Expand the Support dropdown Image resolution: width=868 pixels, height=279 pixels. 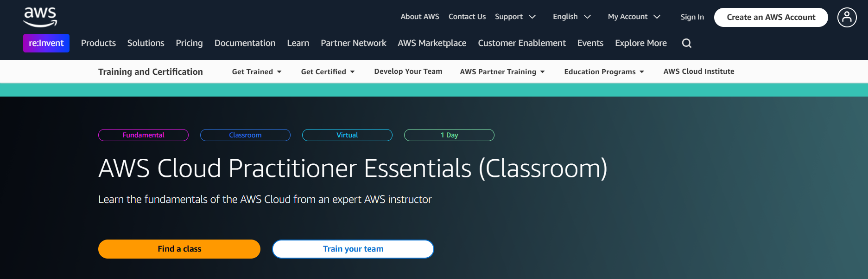pos(515,17)
